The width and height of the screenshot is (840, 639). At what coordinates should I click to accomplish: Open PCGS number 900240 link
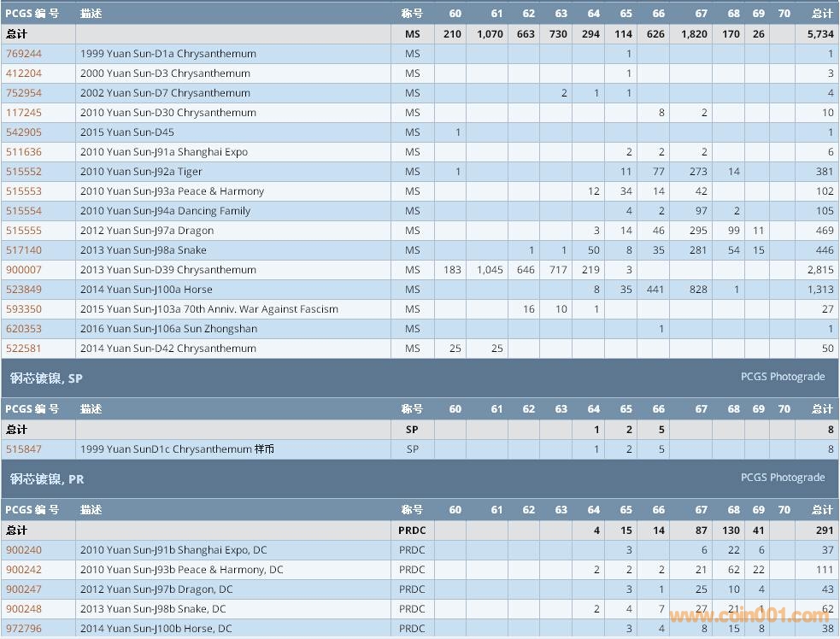click(x=23, y=550)
